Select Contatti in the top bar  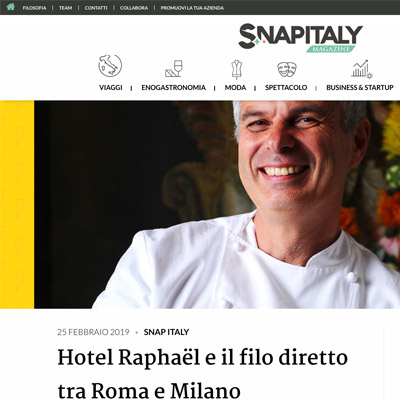tap(96, 8)
